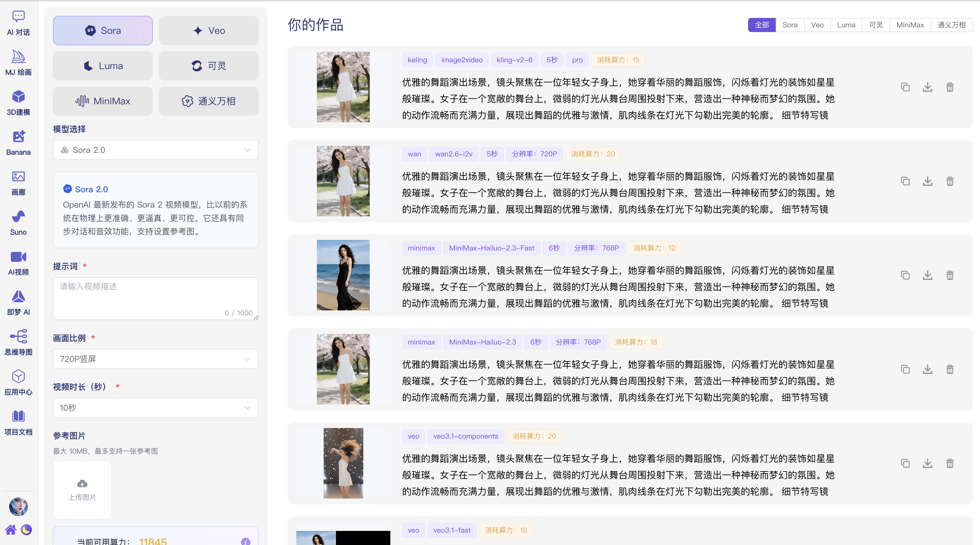The image size is (980, 545).
Task: Focus the 请输入视频描述 prompt field
Action: click(x=155, y=298)
